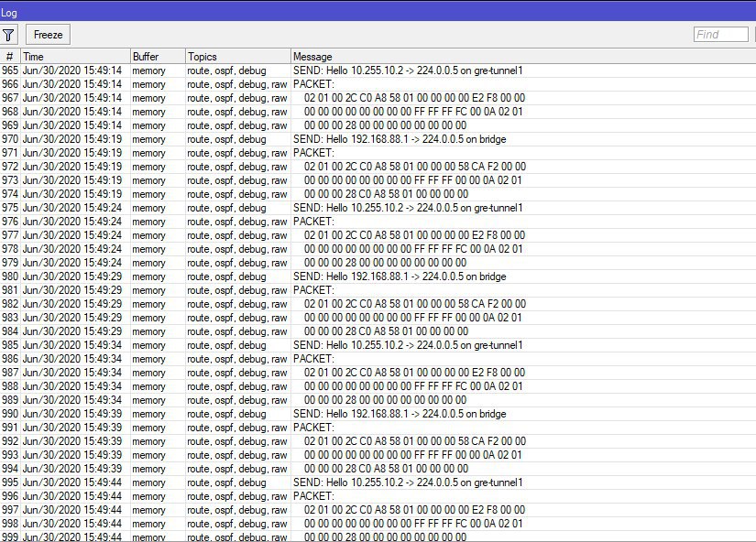Select row 972 hex message ending CA F2 00 00
The image size is (756, 542).
pyautogui.click(x=415, y=167)
